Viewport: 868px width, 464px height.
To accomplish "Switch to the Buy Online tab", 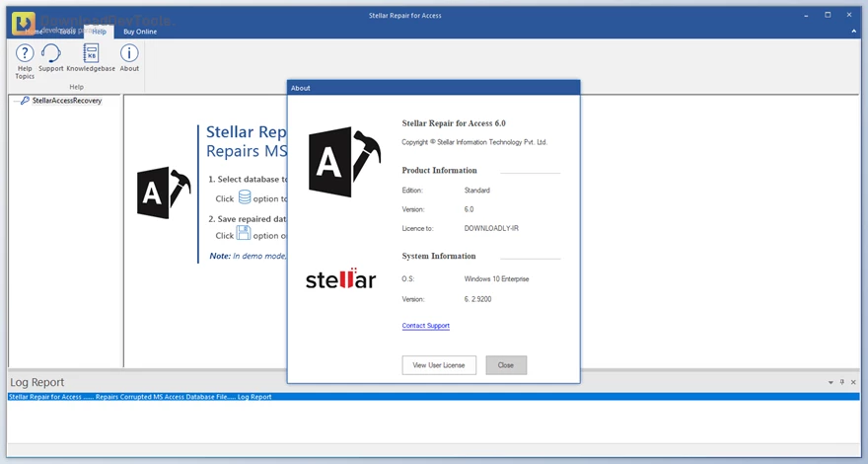I will (140, 32).
